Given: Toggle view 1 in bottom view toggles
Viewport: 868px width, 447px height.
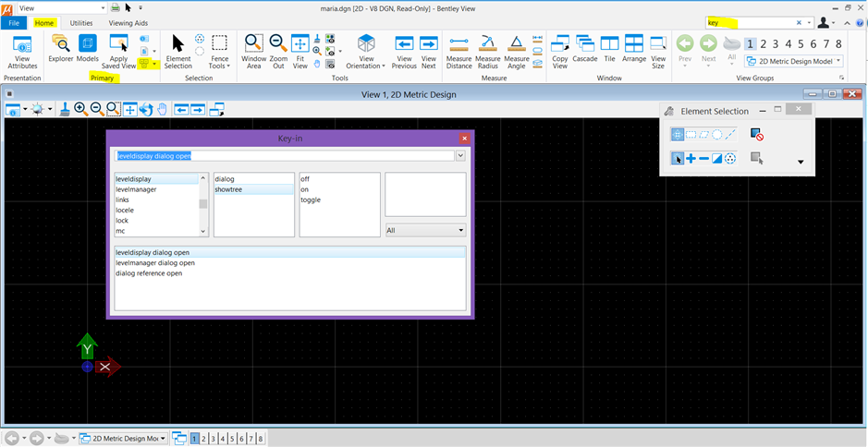Looking at the screenshot, I should pos(195,438).
